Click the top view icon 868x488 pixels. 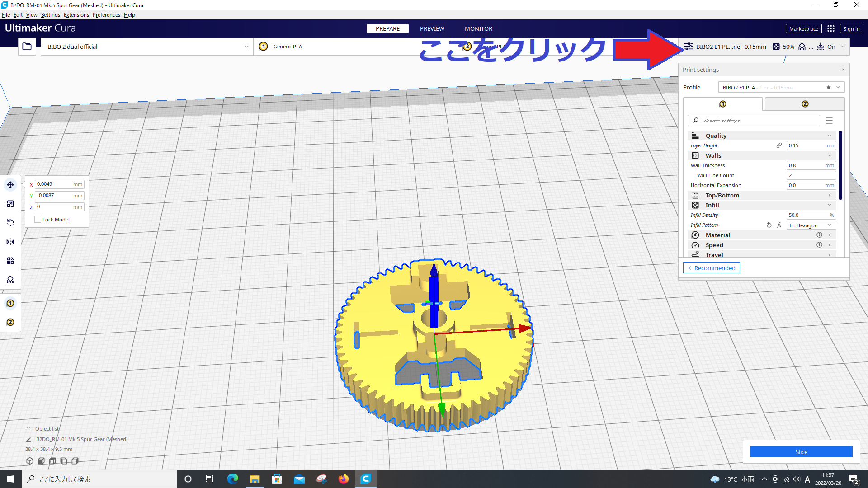coord(52,461)
